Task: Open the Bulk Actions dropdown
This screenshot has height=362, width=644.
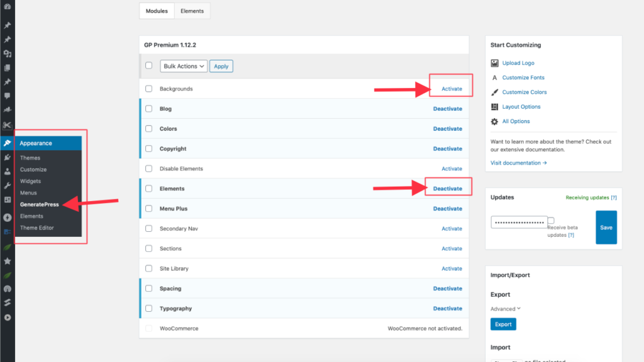Action: 183,66
